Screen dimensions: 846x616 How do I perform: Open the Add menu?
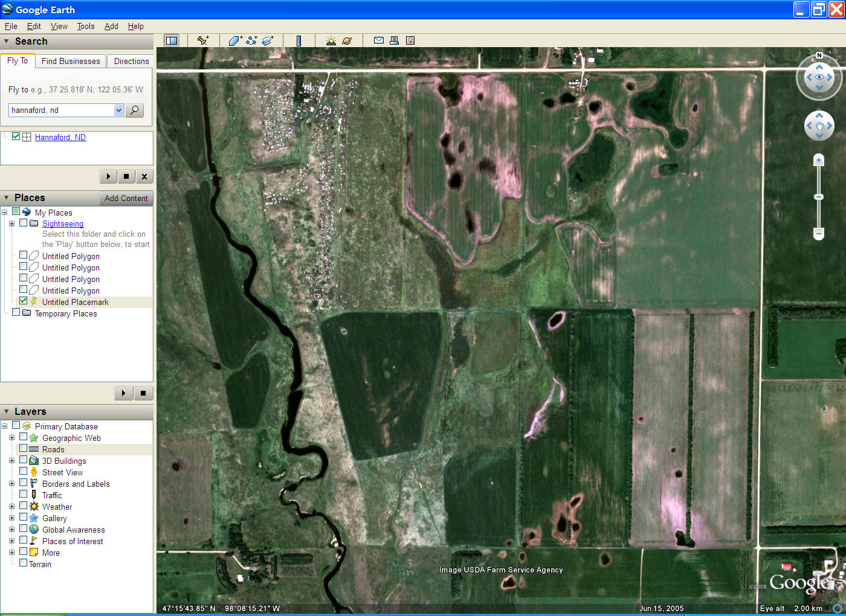[111, 26]
